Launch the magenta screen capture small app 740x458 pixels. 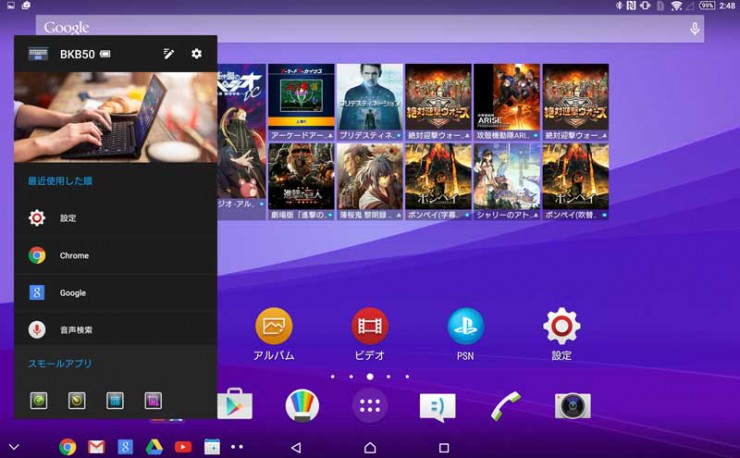(x=153, y=401)
